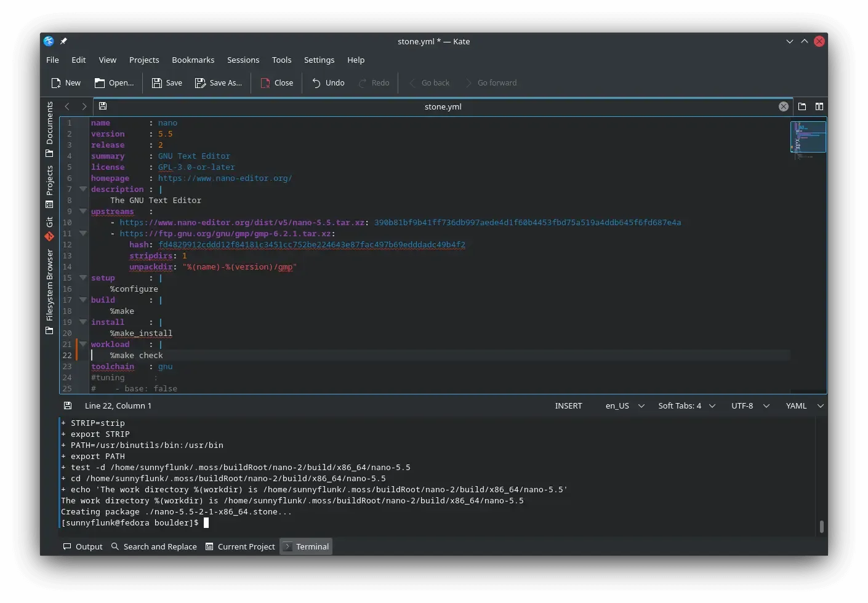The image size is (868, 603).
Task: Click the nano-editor.org homepage URL in line 6
Action: pyautogui.click(x=225, y=178)
